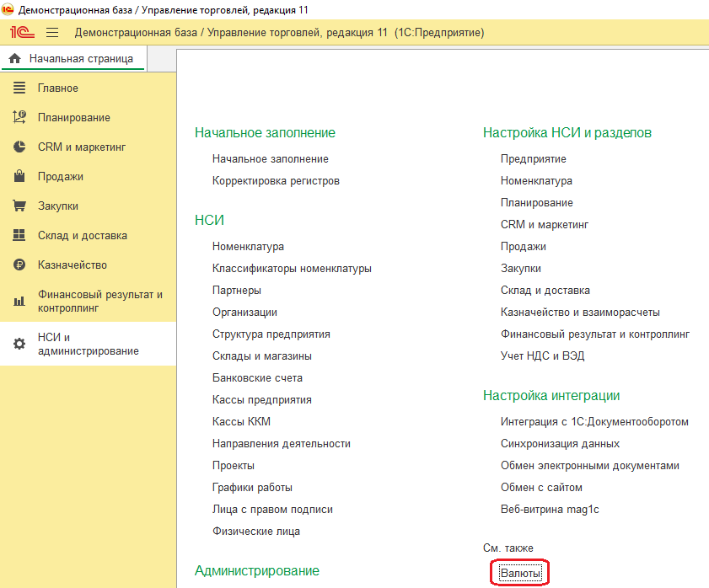Click the Продажи shopping bag icon

pos(19,177)
